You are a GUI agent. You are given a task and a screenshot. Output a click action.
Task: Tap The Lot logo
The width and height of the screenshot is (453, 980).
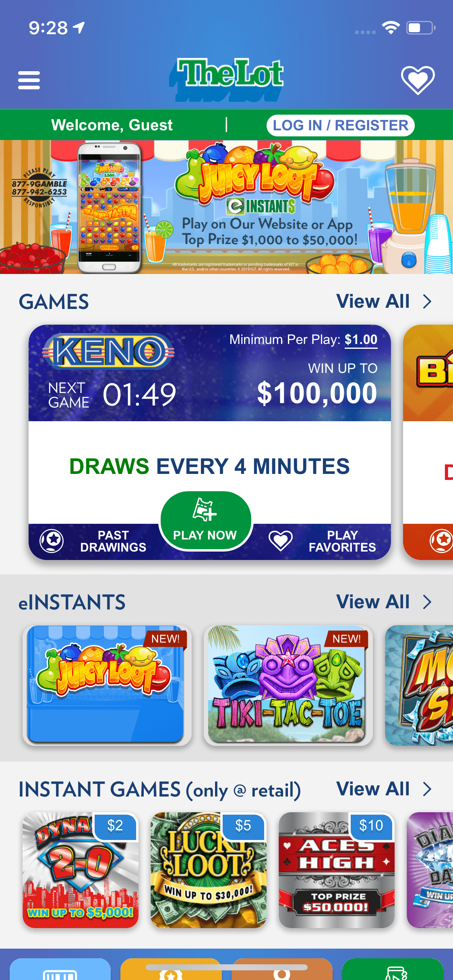[227, 79]
